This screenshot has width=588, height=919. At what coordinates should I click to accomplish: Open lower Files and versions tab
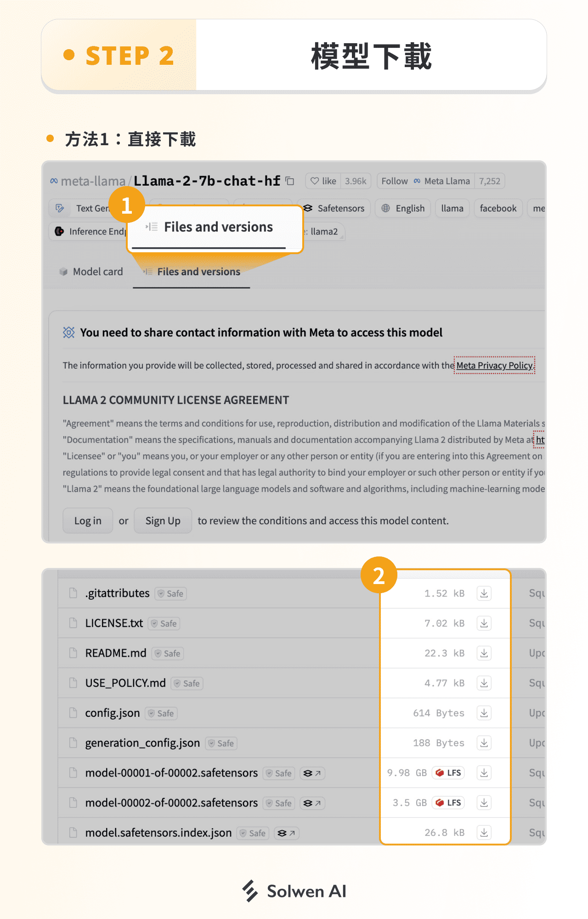[192, 272]
